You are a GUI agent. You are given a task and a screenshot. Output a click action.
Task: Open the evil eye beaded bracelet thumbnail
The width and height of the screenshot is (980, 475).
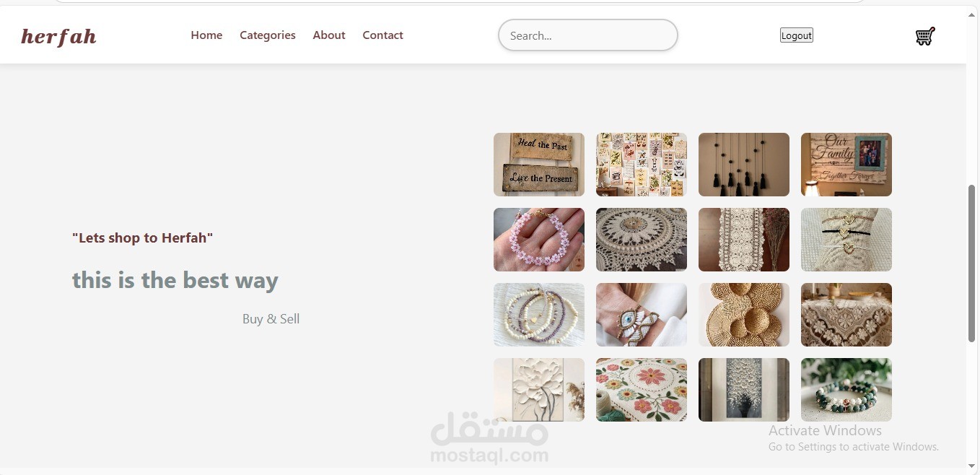click(x=642, y=315)
